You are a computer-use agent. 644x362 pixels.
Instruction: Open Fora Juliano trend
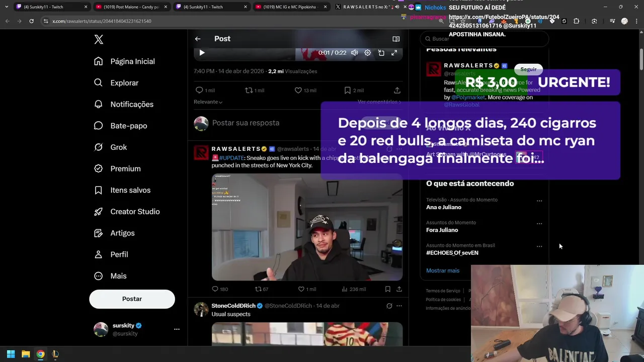coord(442,230)
